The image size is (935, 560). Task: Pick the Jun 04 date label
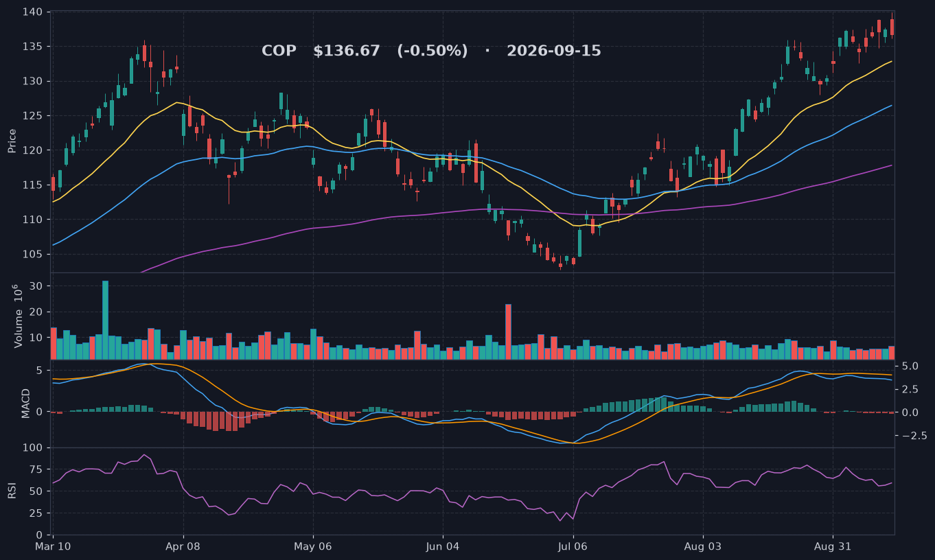point(443,547)
